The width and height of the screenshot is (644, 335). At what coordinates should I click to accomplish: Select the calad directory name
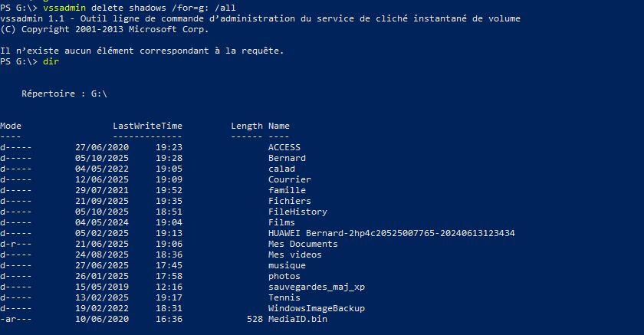(281, 169)
